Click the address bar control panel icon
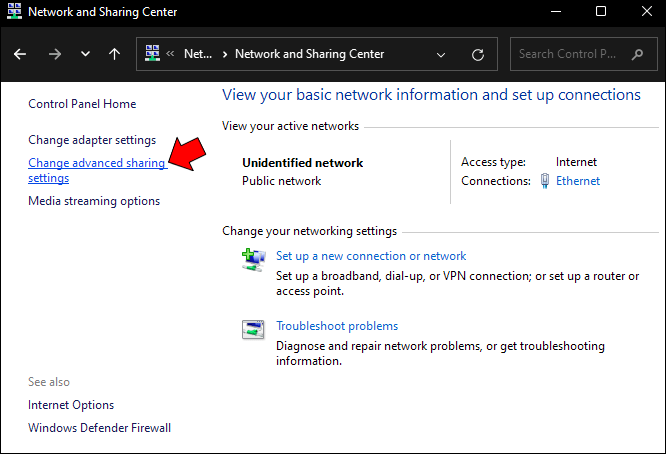Viewport: 666px width, 454px height. pyautogui.click(x=154, y=54)
